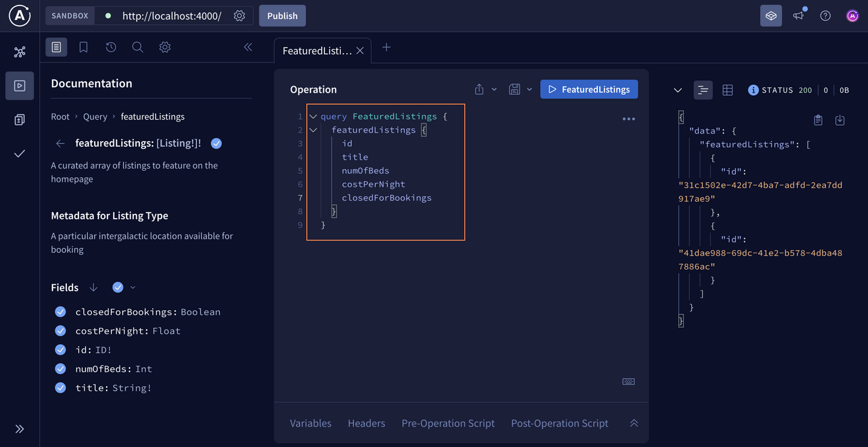The height and width of the screenshot is (447, 868).
Task: Open the save options dropdown chevron
Action: 530,89
